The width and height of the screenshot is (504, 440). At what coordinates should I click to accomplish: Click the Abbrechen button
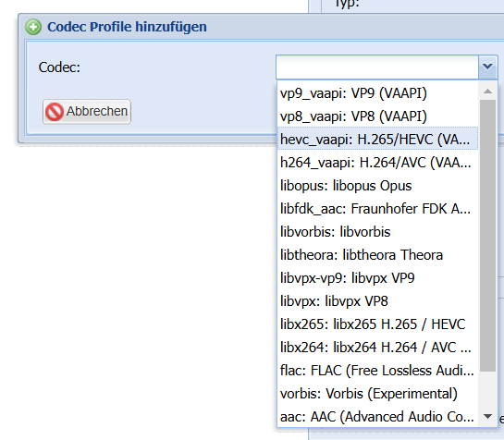click(x=87, y=112)
